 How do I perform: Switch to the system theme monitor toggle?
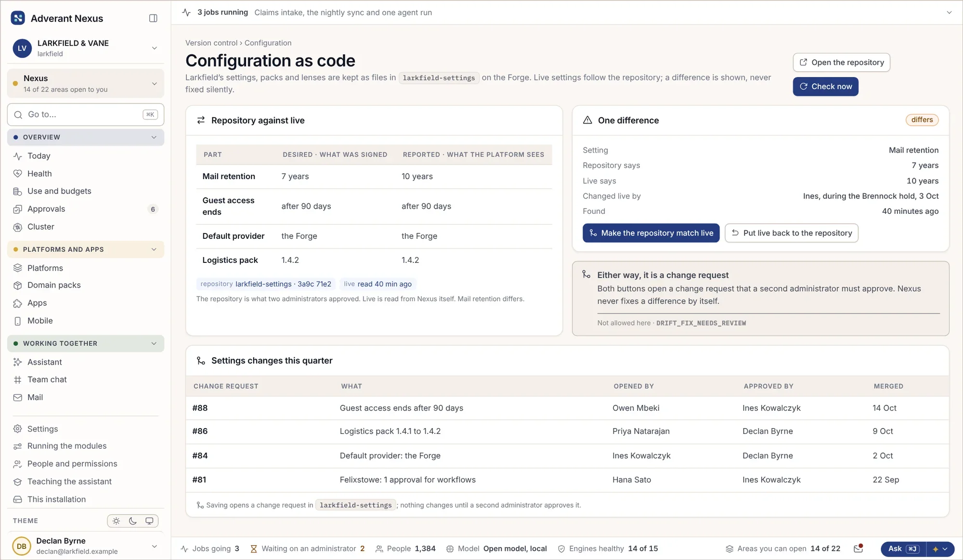149,521
